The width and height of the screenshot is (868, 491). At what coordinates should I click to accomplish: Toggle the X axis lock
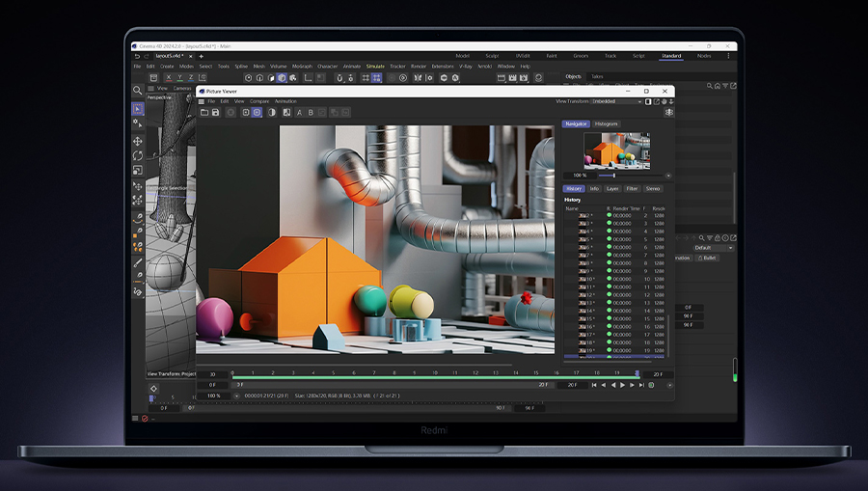click(x=169, y=78)
